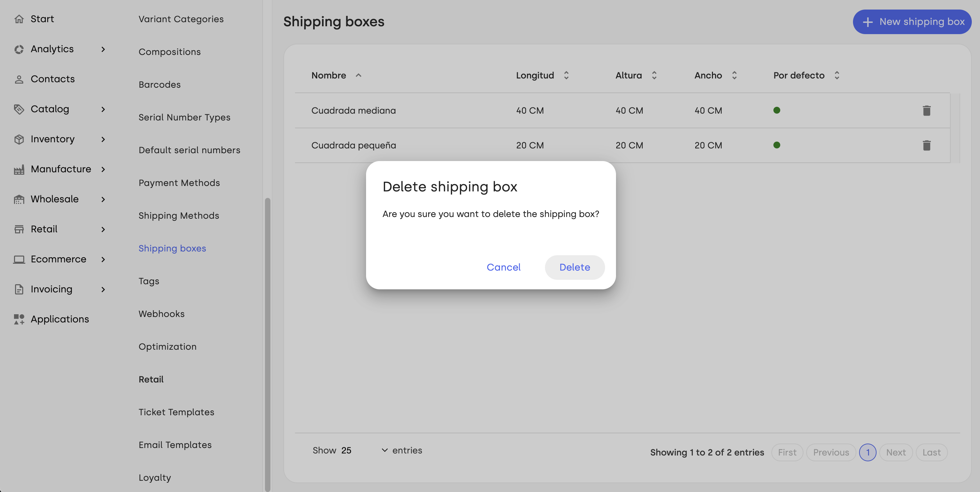Screen dimensions: 980x492
Task: Click the Wholesale warehouse icon
Action: pyautogui.click(x=19, y=199)
